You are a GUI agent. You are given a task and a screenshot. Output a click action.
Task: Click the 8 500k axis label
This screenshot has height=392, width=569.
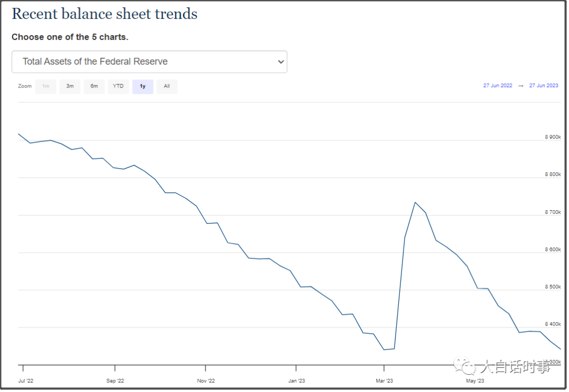[553, 287]
